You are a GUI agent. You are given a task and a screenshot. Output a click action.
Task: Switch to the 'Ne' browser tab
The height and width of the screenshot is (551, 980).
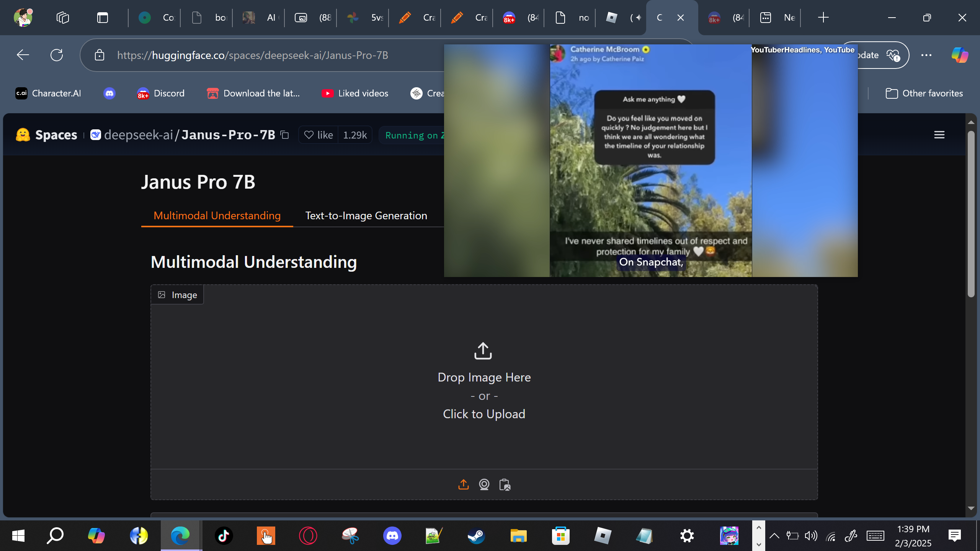point(776,18)
